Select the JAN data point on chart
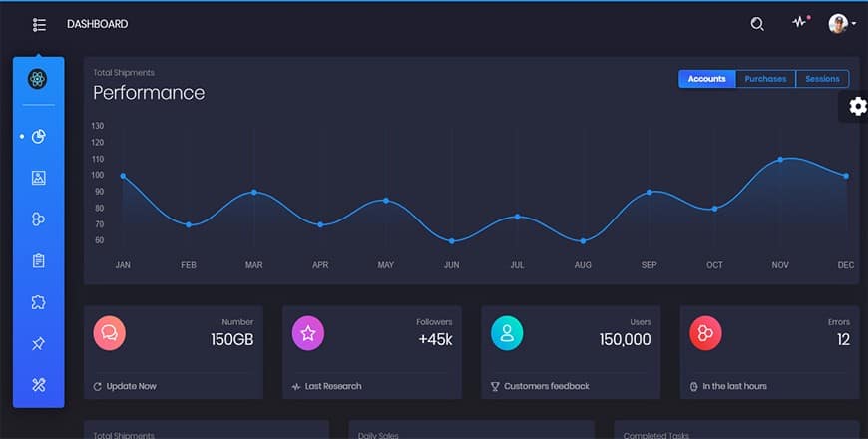Screen dimensions: 868x439 (123, 176)
